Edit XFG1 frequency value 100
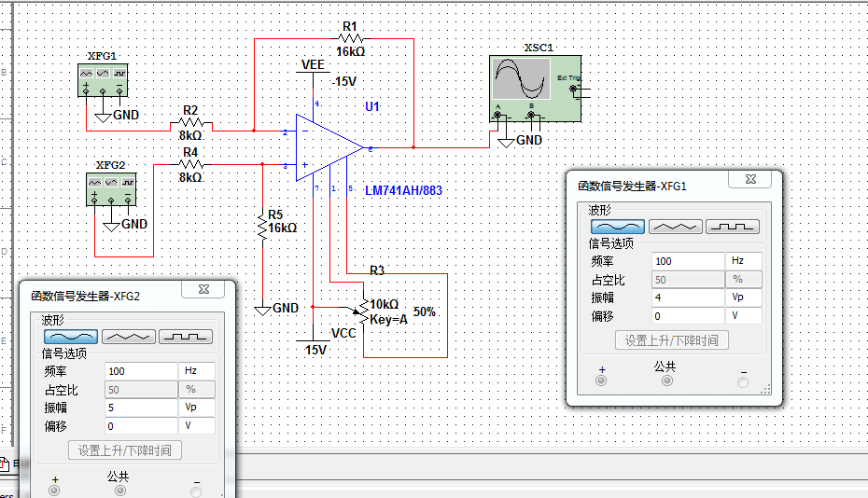 coord(688,261)
